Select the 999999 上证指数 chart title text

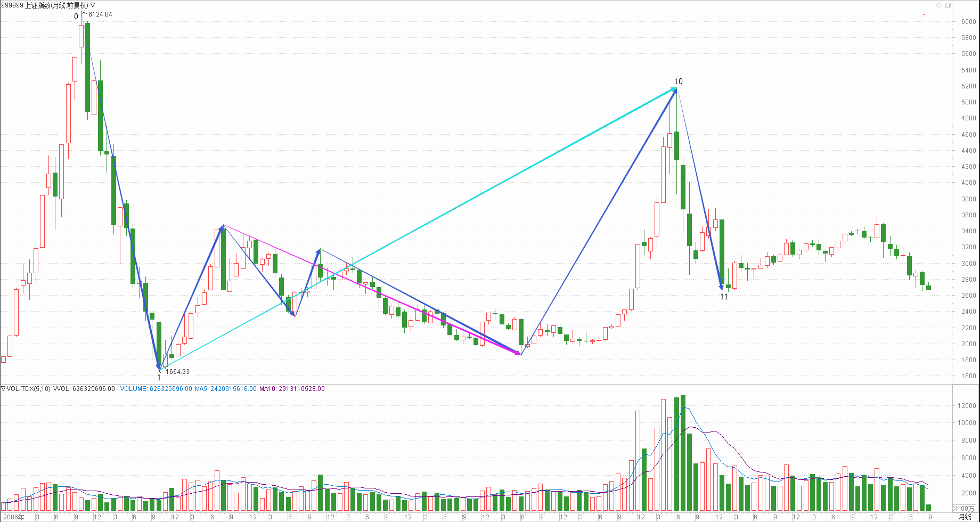(45, 5)
